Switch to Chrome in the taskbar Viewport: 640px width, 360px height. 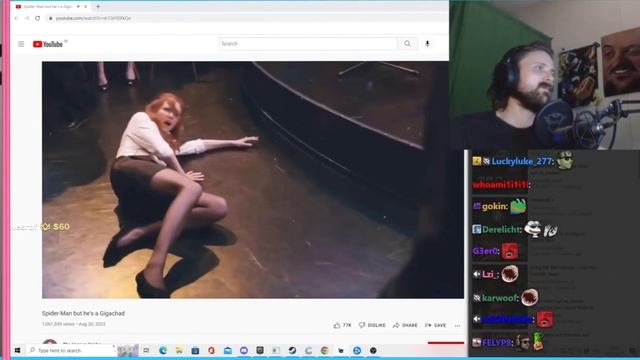pos(324,350)
